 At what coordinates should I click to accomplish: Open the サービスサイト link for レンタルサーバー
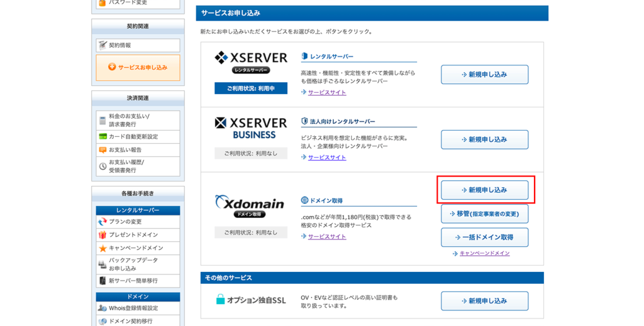(x=327, y=92)
